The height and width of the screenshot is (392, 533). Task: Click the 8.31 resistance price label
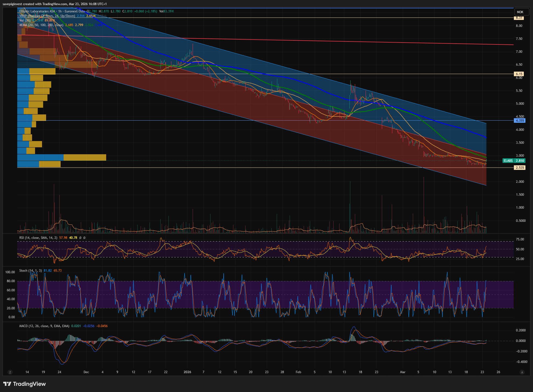[x=519, y=18]
